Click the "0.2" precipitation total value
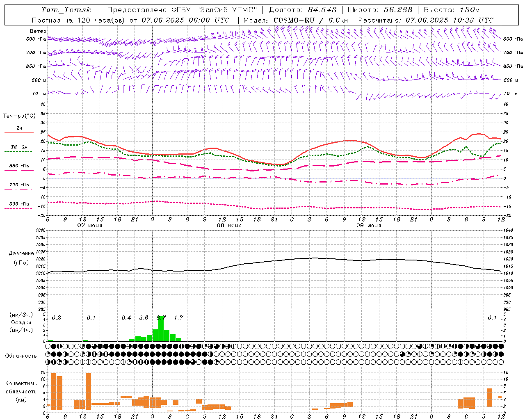The image size is (525, 420). tap(57, 318)
